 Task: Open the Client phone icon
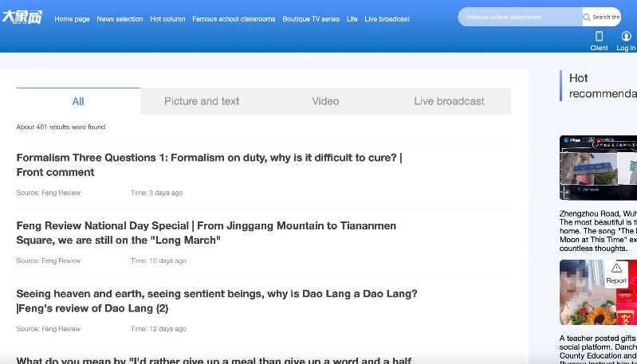tap(599, 37)
